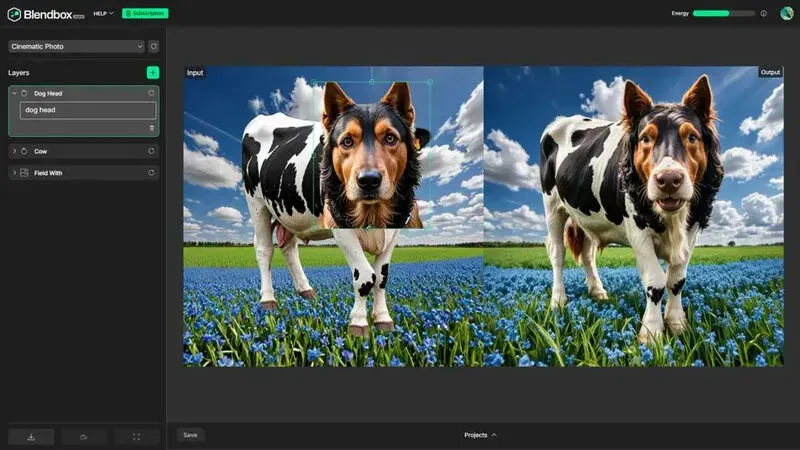Screen dimensions: 800x450
Task: Regenerate the Dog Head layer
Action: tap(151, 93)
